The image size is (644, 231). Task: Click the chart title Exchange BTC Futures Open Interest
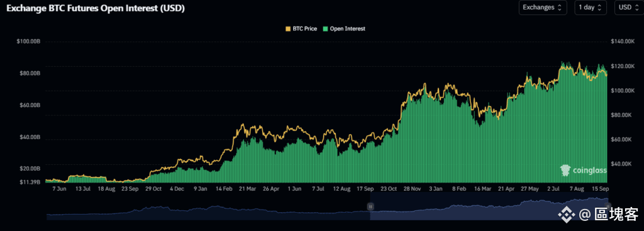coord(96,9)
